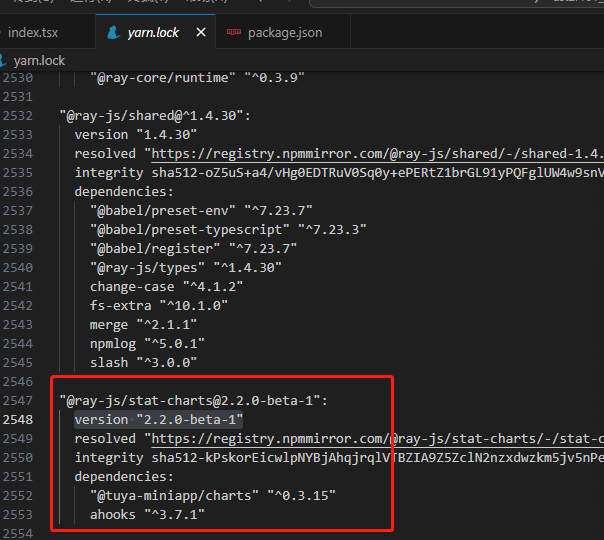The image size is (604, 540).
Task: Click the "@tuya-miniapp/charts" dependency line
Action: 212,495
